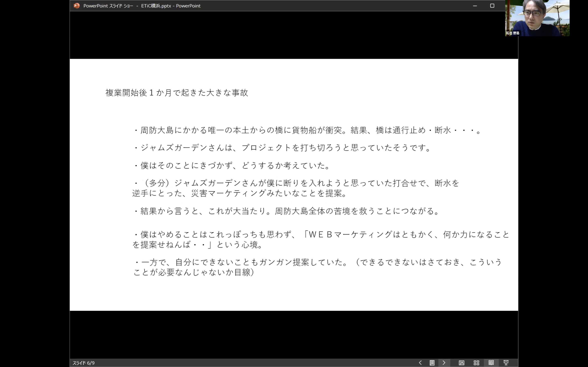Screen dimensions: 588x367
Task: Start the slide show via presenter icon
Action: coord(507,363)
